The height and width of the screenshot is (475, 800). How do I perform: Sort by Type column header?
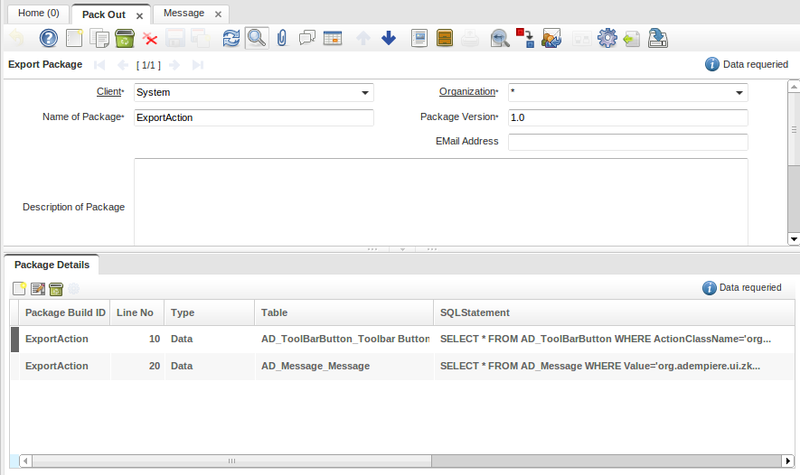[209, 313]
